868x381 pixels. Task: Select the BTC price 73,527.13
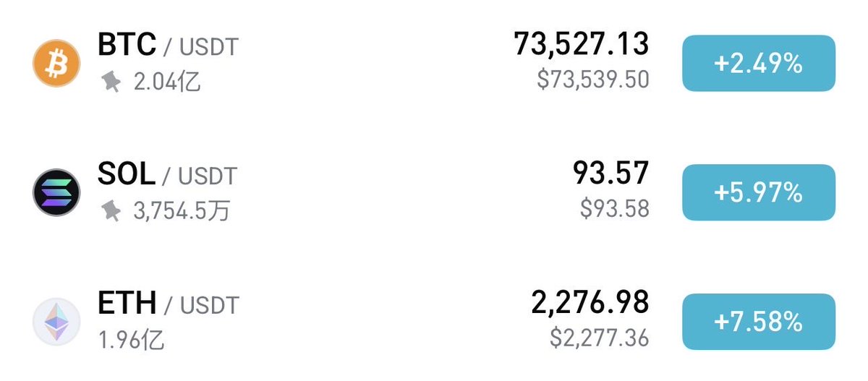click(581, 45)
